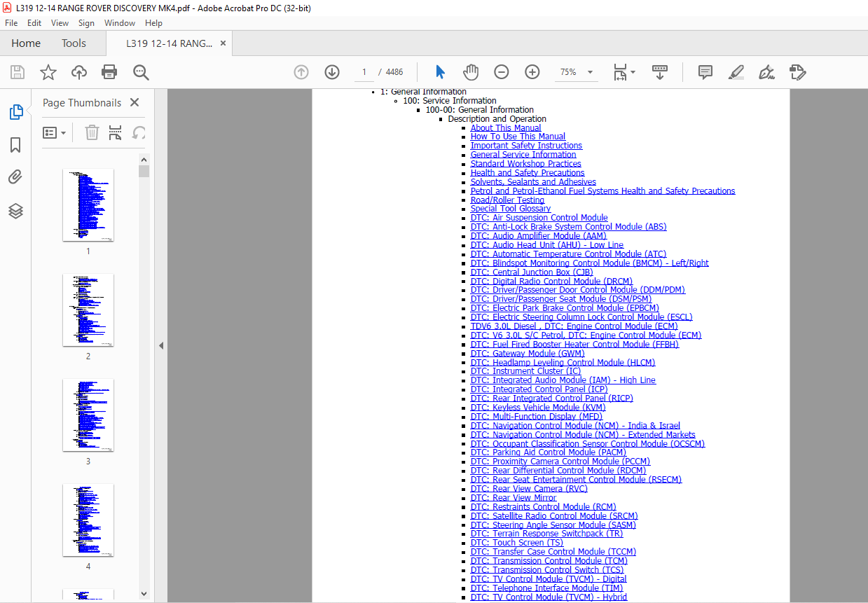Open DTC: Rear View Mirror link

pyautogui.click(x=514, y=498)
